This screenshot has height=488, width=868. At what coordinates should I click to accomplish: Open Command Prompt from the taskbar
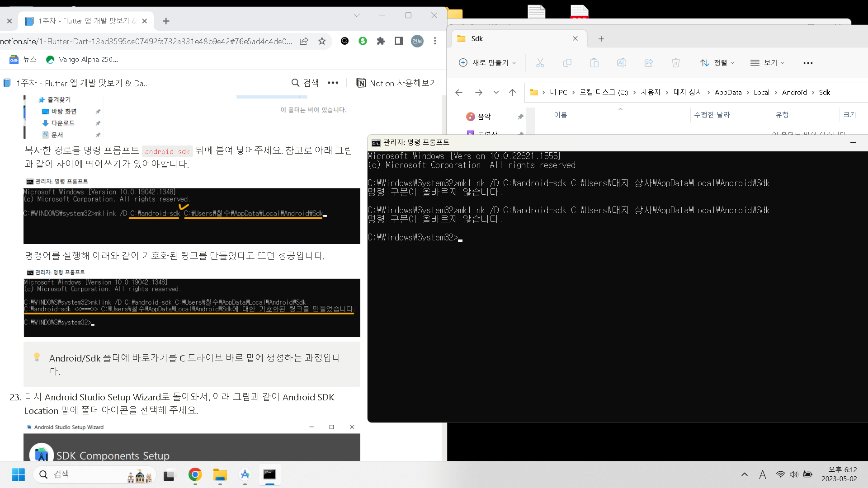269,474
